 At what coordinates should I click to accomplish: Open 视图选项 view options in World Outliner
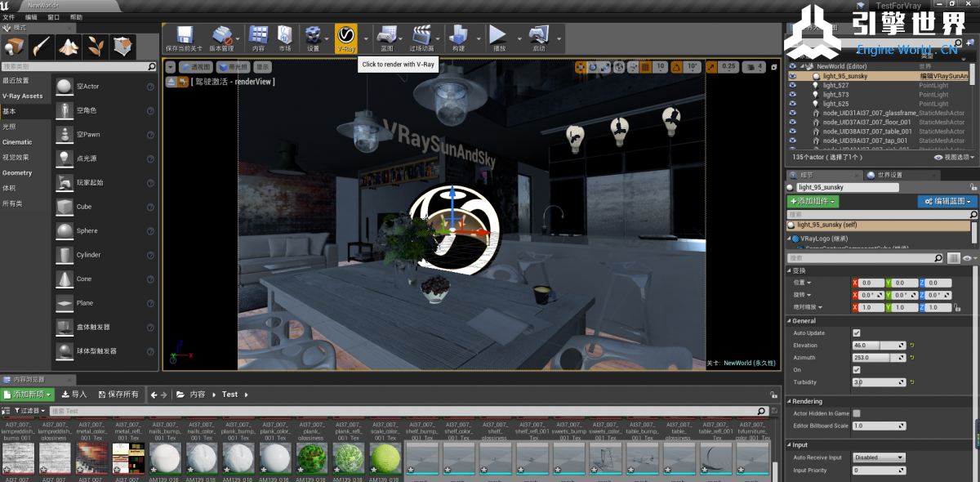pyautogui.click(x=954, y=157)
